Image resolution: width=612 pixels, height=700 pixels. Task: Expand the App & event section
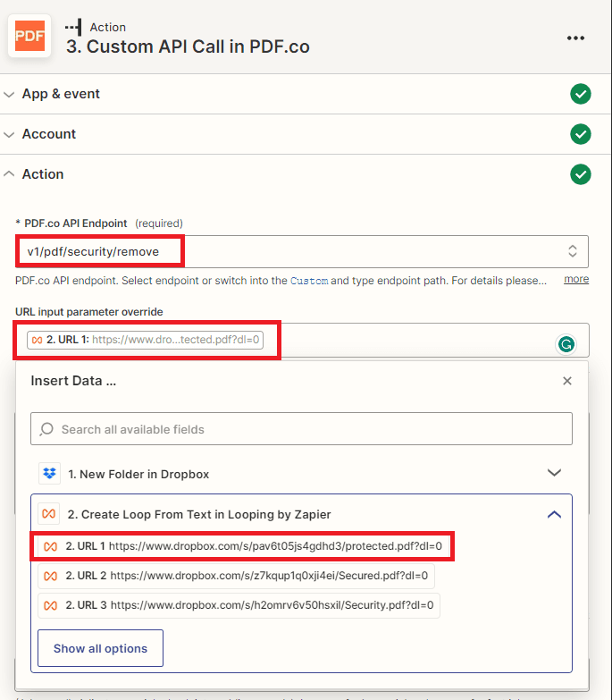click(x=60, y=94)
